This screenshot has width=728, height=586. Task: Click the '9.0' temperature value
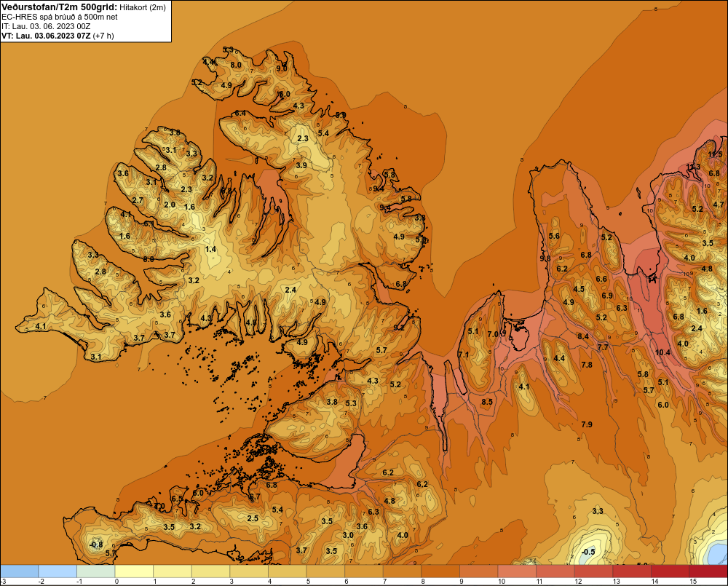(282, 68)
